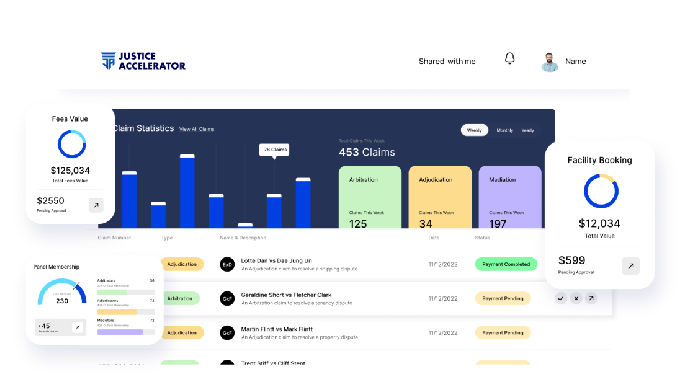680x390 pixels.
Task: Approve Geraldine Short claim with checkmark icon
Action: [561, 298]
